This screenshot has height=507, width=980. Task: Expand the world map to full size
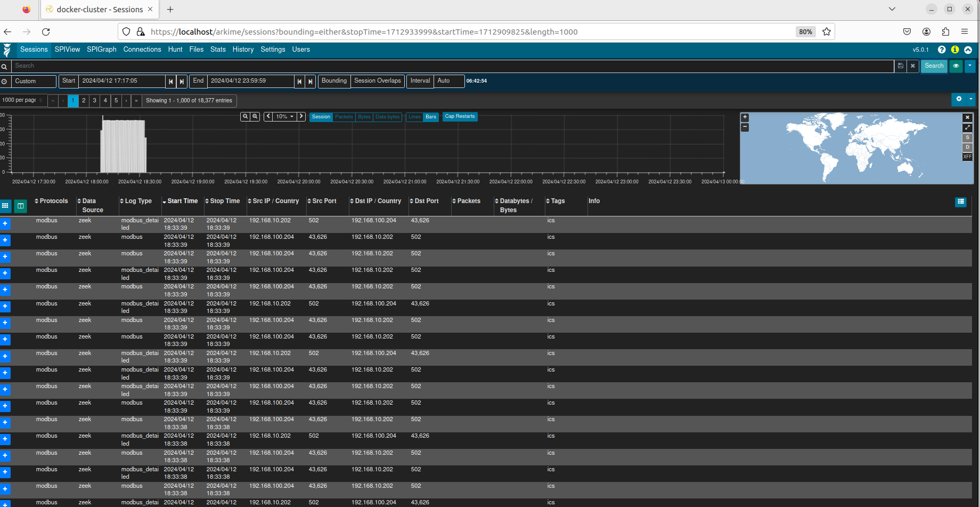coord(967,127)
